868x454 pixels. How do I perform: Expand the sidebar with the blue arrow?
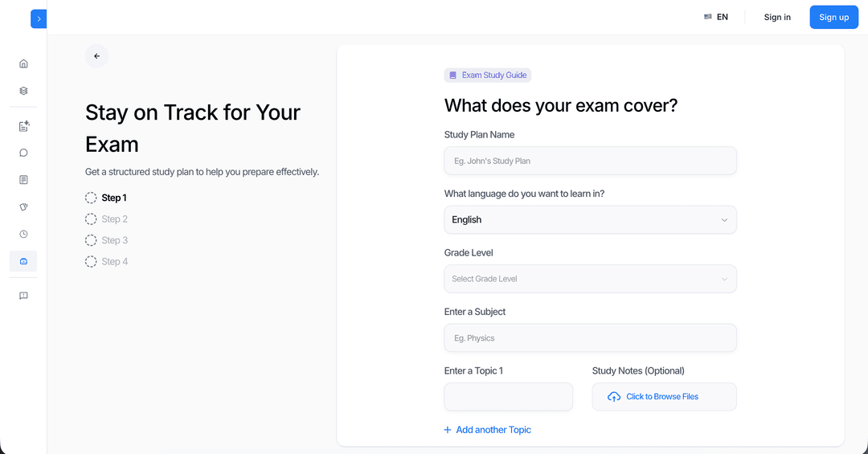click(x=39, y=18)
